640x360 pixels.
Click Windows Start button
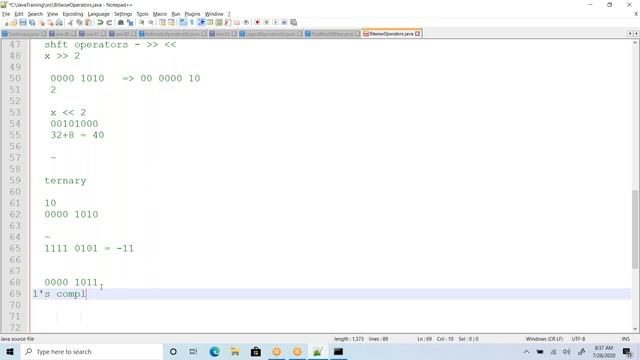point(10,351)
